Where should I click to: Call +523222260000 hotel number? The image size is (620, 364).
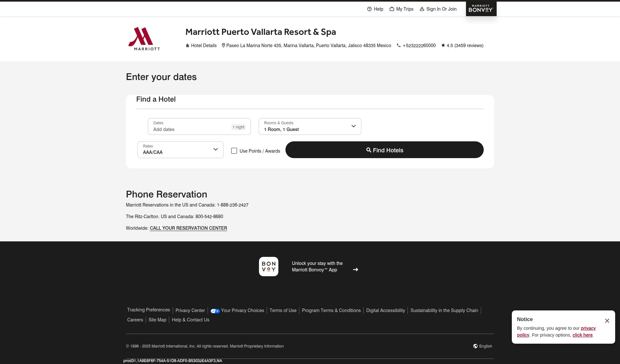(x=419, y=45)
